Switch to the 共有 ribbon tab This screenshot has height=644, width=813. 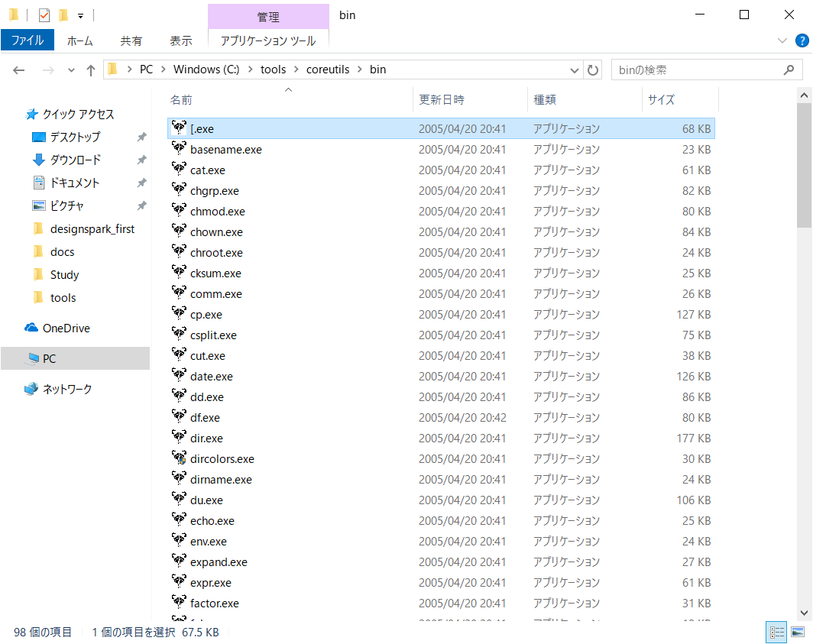131,41
